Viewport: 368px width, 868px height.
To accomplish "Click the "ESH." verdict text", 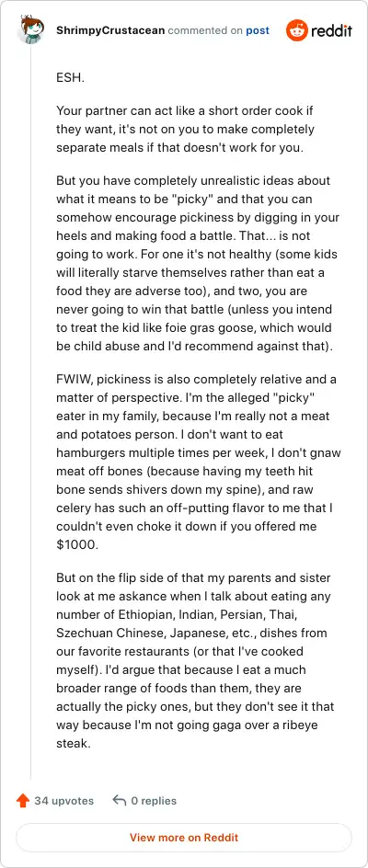I will coord(71,78).
